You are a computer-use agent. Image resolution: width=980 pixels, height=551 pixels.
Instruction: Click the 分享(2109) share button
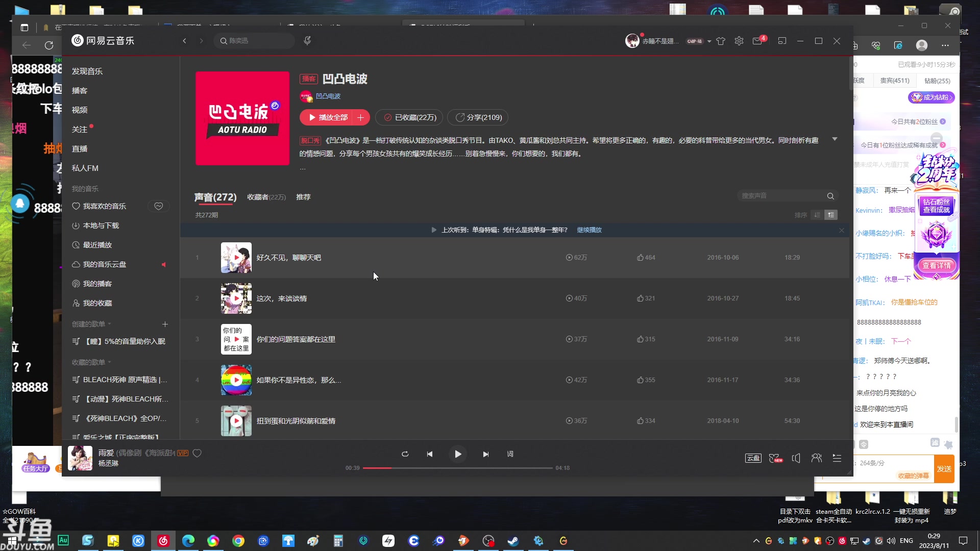pyautogui.click(x=478, y=117)
